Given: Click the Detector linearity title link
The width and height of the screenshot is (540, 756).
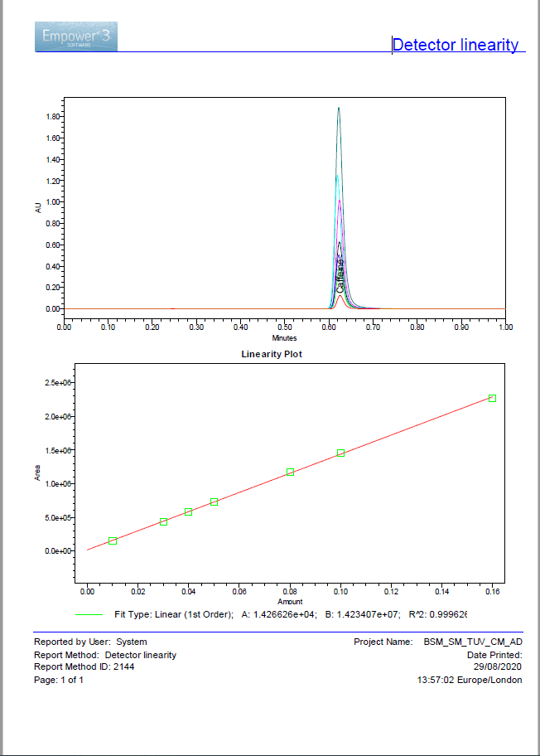Looking at the screenshot, I should tap(456, 45).
